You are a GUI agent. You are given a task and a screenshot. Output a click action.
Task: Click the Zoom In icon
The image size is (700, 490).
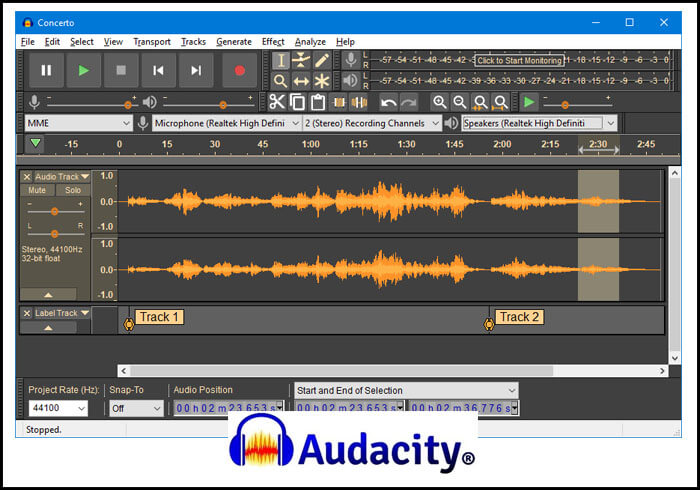440,102
